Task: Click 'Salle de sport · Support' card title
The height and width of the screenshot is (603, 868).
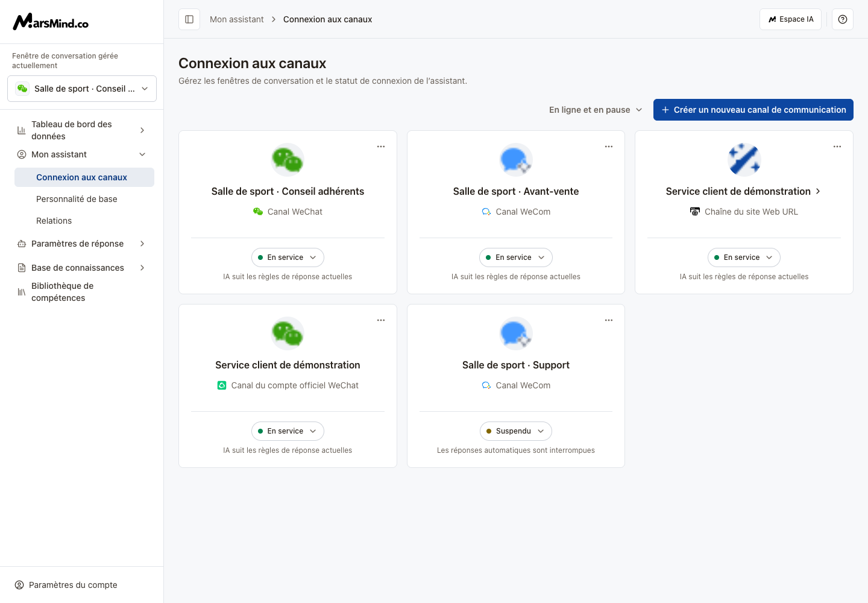Action: (x=516, y=365)
